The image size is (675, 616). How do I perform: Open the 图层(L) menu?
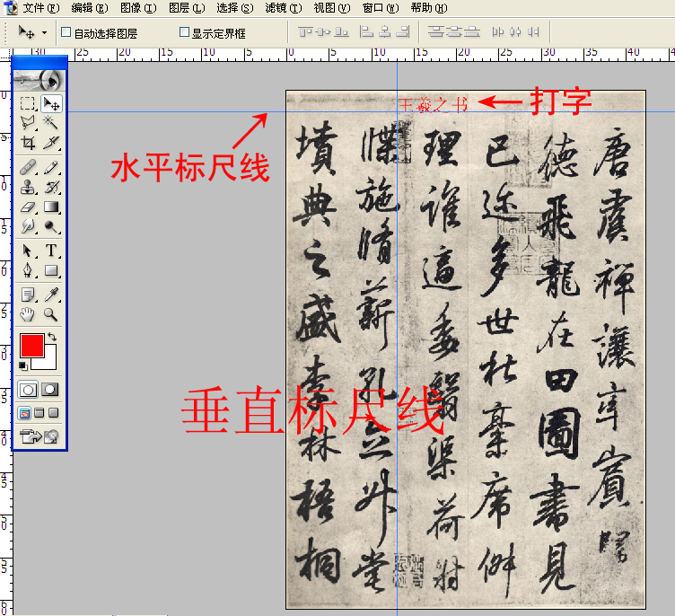(187, 8)
